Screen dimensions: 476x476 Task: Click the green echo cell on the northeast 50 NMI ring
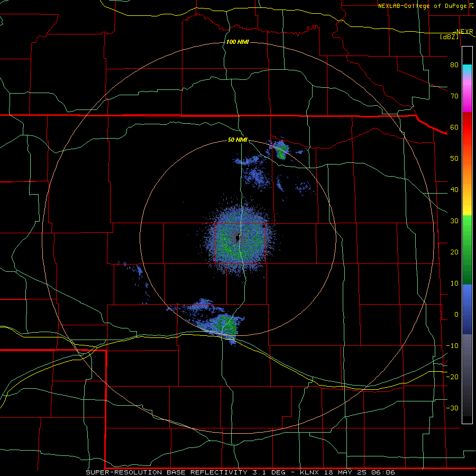282,151
